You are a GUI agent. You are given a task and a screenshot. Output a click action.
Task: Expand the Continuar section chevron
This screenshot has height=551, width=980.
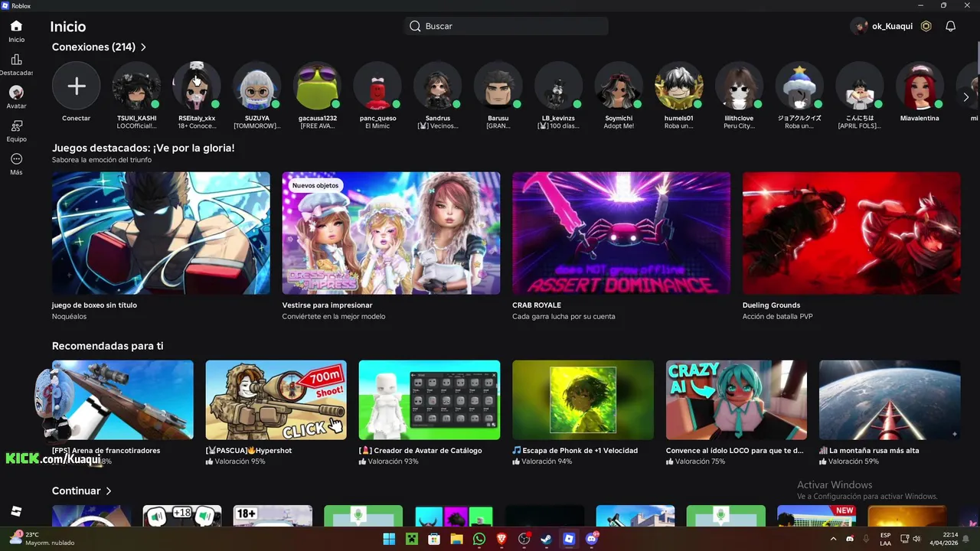click(109, 491)
